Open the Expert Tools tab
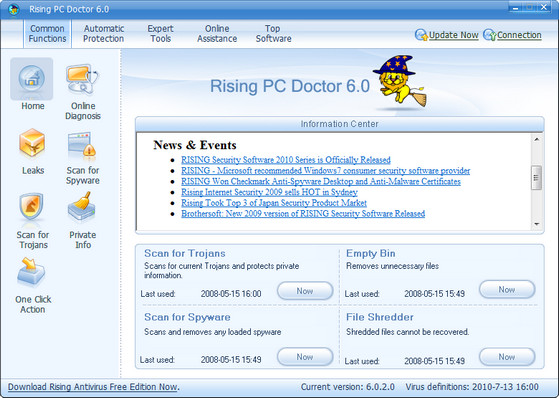The width and height of the screenshot is (559, 398). (160, 34)
